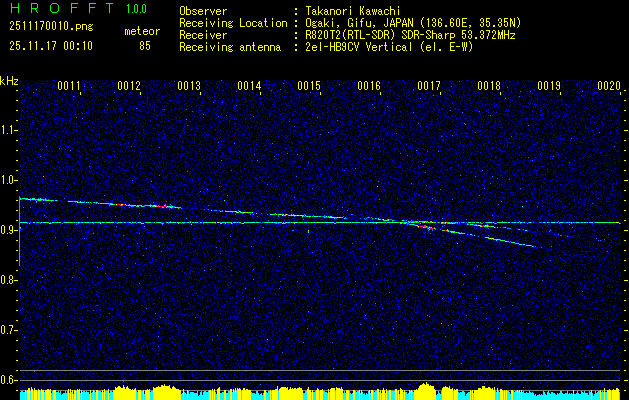This screenshot has height=400, width=629.
Task: Click the 0.7 kHz axis label
Action: point(8,330)
